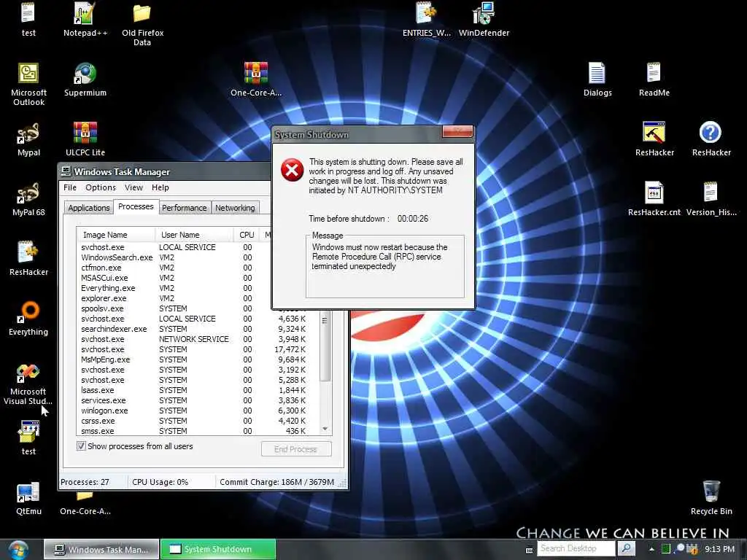Image resolution: width=747 pixels, height=560 pixels.
Task: Open the ENTRIES_W... desktop file
Action: (426, 19)
